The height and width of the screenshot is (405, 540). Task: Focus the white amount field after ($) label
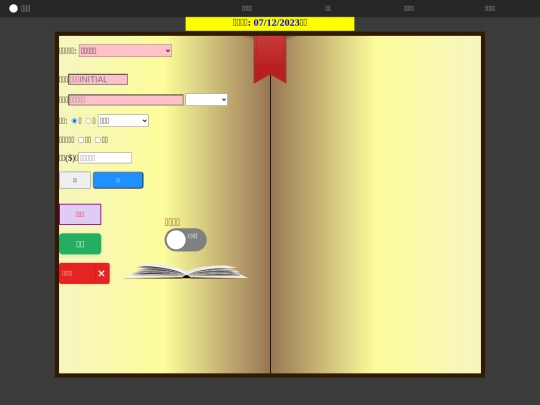[x=105, y=158]
